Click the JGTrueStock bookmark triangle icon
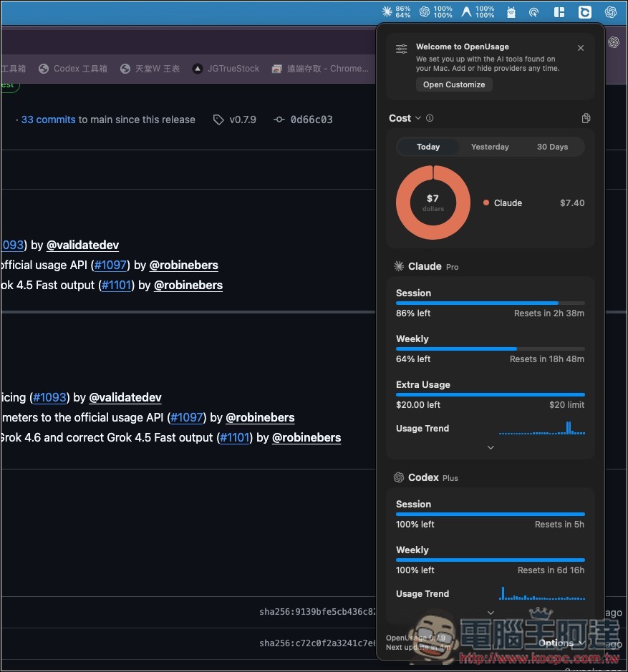Screen dimensions: 628x672 click(x=198, y=69)
